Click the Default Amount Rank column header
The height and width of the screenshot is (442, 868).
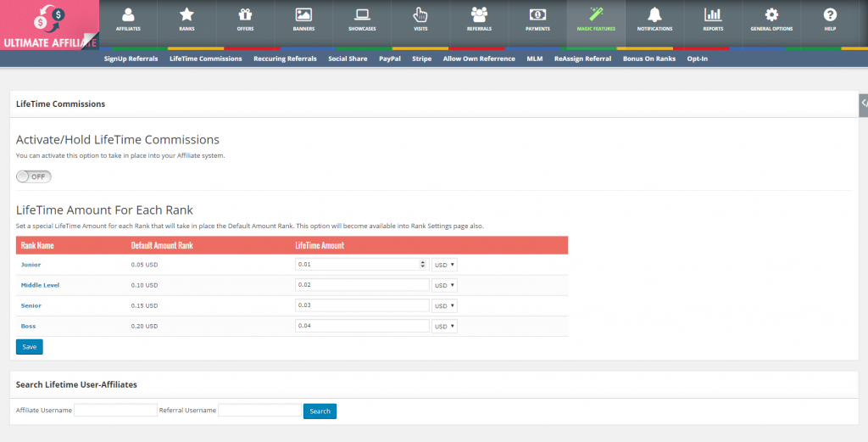[x=162, y=245]
